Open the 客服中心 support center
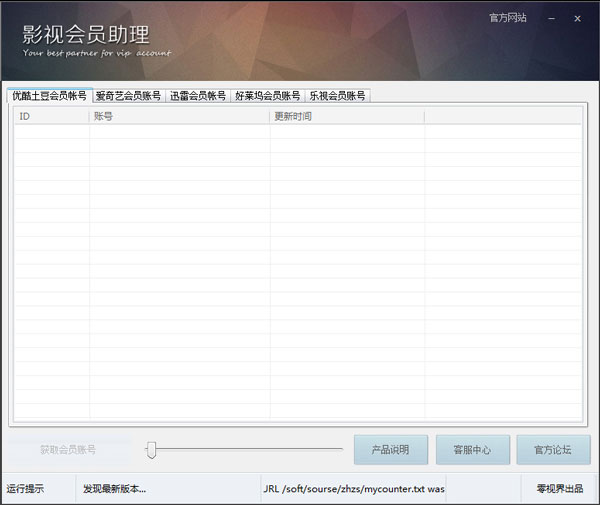This screenshot has width=600, height=505. point(472,450)
